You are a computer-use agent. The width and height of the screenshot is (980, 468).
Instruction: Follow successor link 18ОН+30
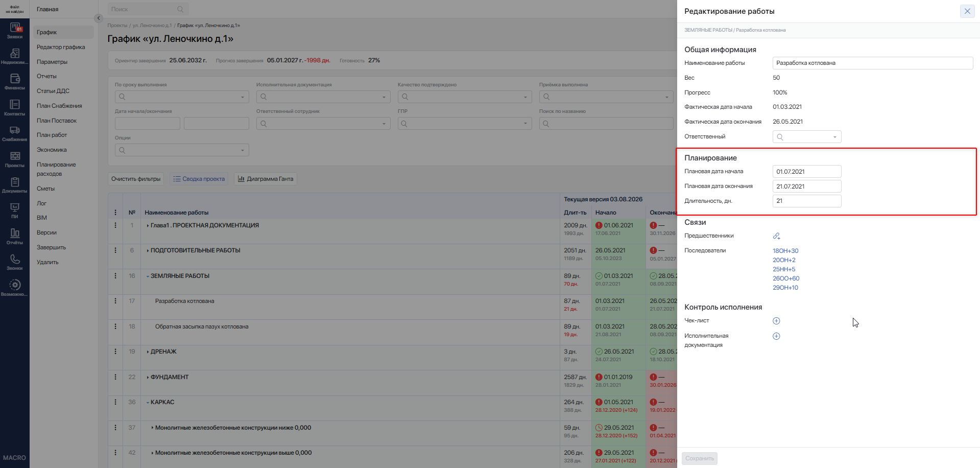coord(785,251)
